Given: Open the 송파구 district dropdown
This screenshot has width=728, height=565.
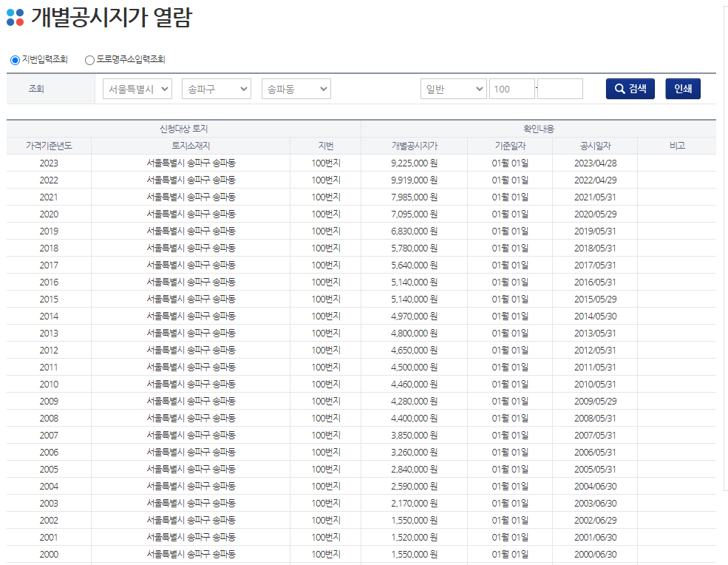Looking at the screenshot, I should point(217,89).
